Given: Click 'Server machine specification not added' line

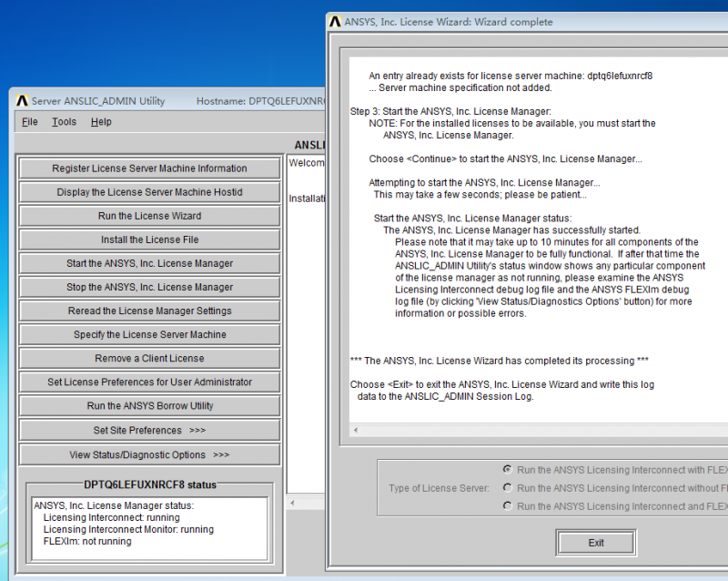Looking at the screenshot, I should [460, 87].
